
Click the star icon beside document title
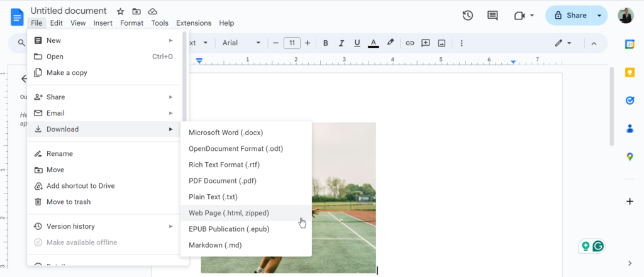click(x=120, y=11)
